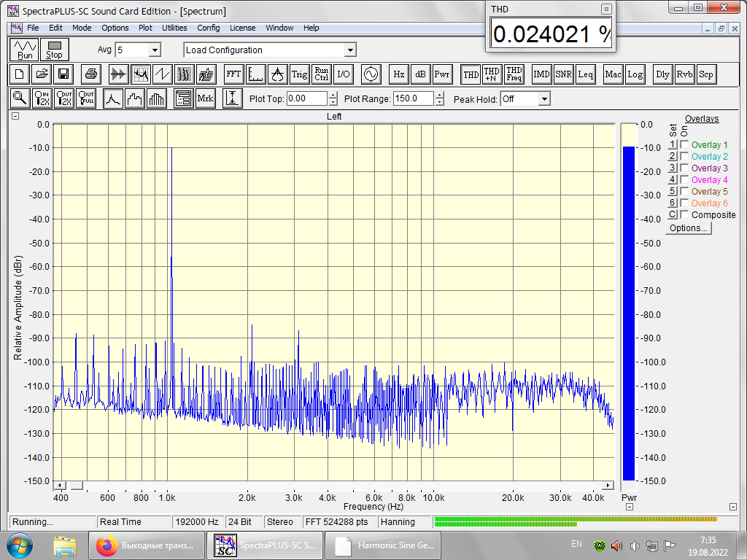Select the IMD measurement tool
The height and width of the screenshot is (560, 747).
click(541, 74)
